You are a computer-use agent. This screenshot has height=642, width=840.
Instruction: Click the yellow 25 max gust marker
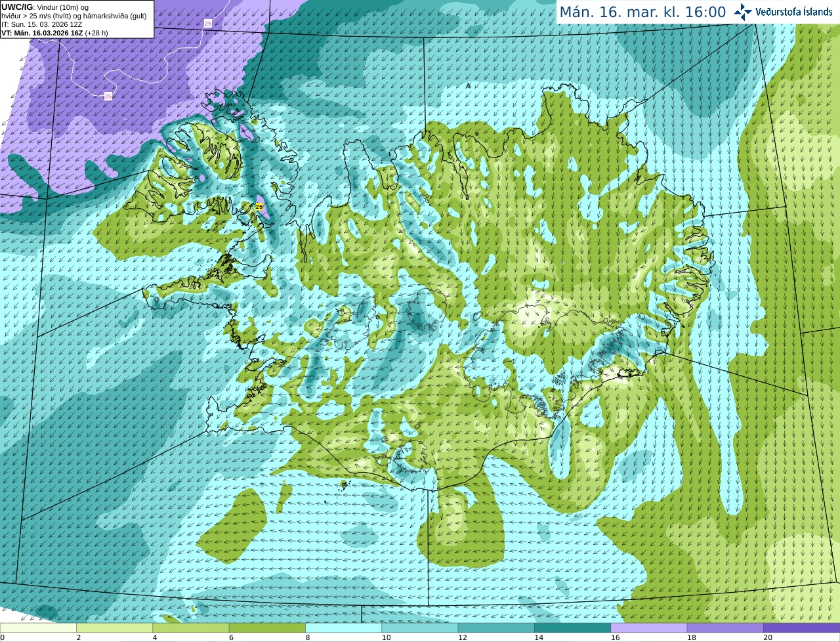(x=259, y=207)
